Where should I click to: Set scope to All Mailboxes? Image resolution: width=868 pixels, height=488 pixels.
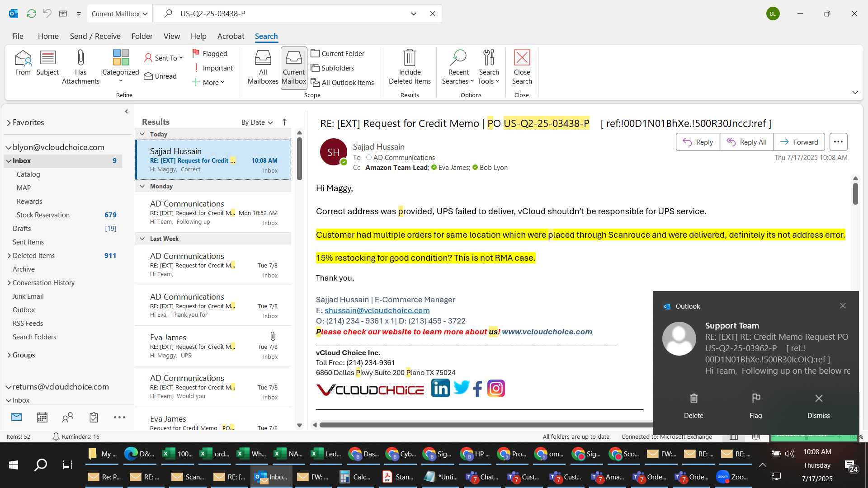(x=263, y=67)
